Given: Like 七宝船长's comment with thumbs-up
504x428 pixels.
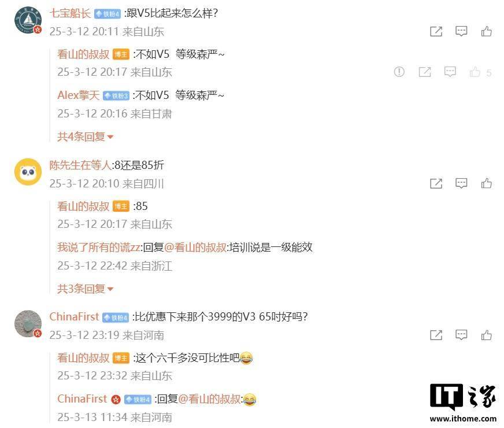Looking at the screenshot, I should (486, 31).
